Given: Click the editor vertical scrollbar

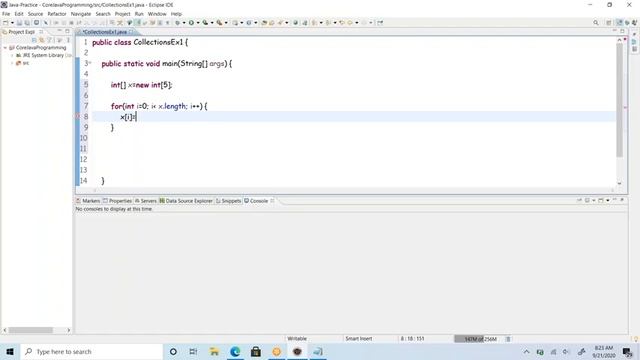Looking at the screenshot, I should 619,100.
